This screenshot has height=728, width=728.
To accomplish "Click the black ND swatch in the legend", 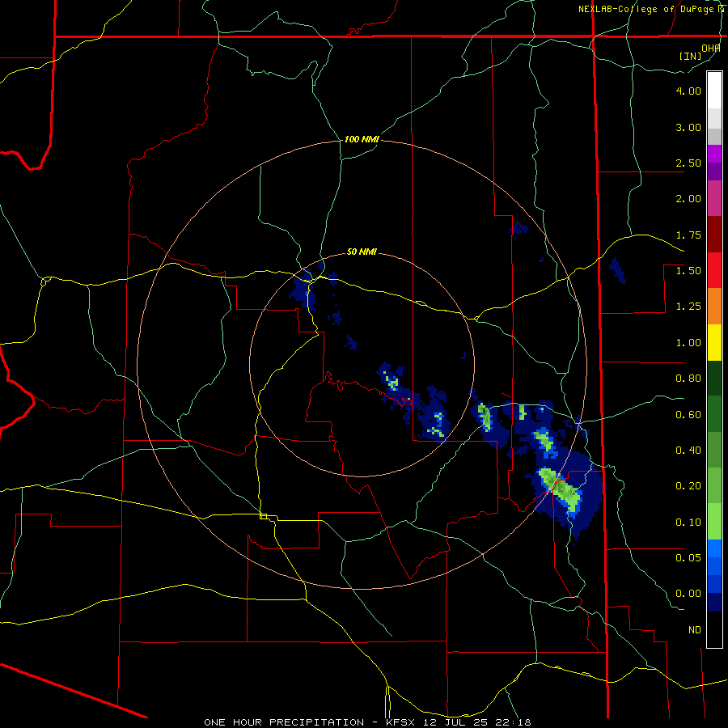I will (x=714, y=629).
